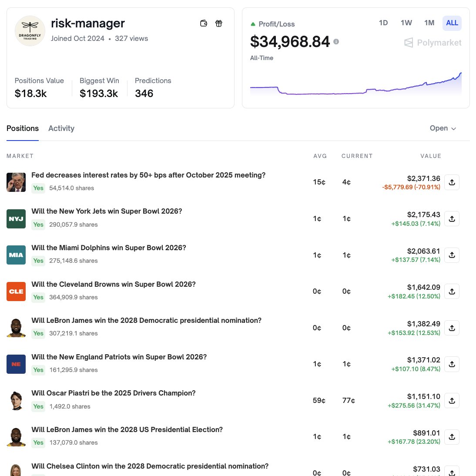476x476 pixels.
Task: Share the Cleveland Browns position
Action: pyautogui.click(x=452, y=292)
